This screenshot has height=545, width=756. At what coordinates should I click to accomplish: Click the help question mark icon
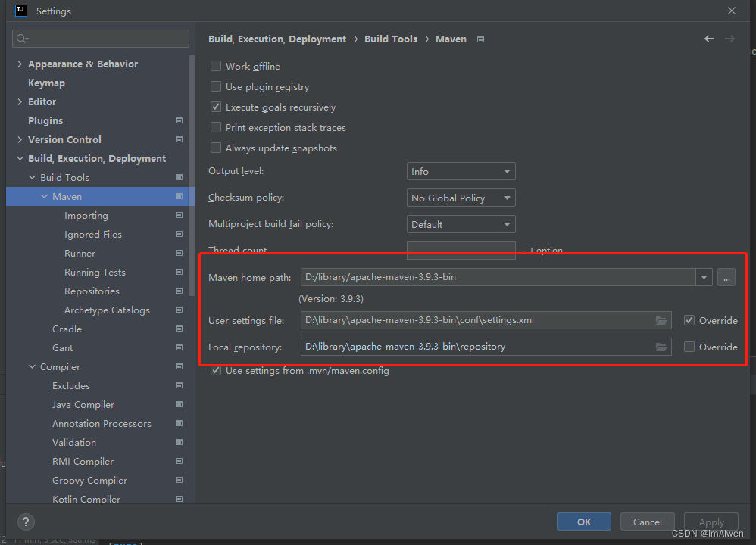click(25, 522)
